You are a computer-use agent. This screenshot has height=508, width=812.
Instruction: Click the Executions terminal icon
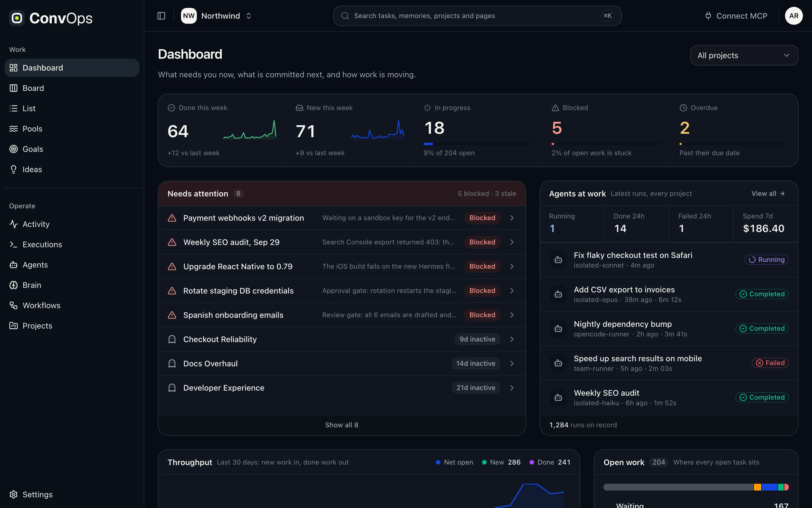[14, 244]
